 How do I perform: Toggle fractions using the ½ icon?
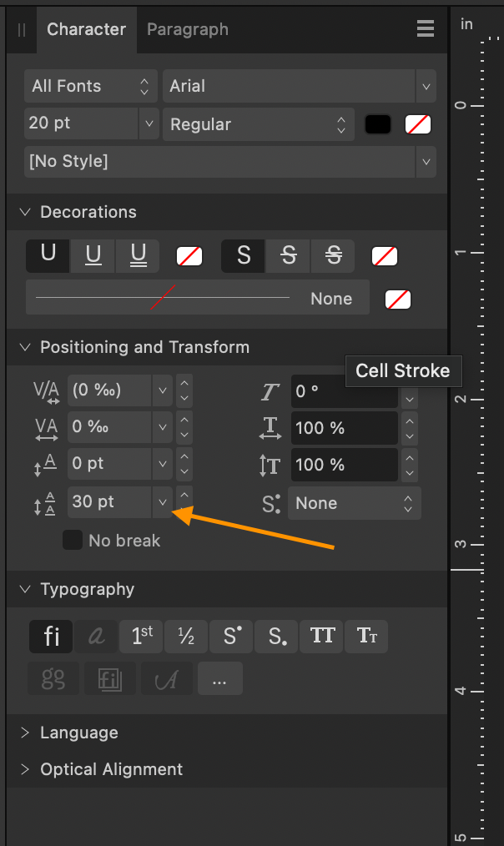(x=185, y=636)
